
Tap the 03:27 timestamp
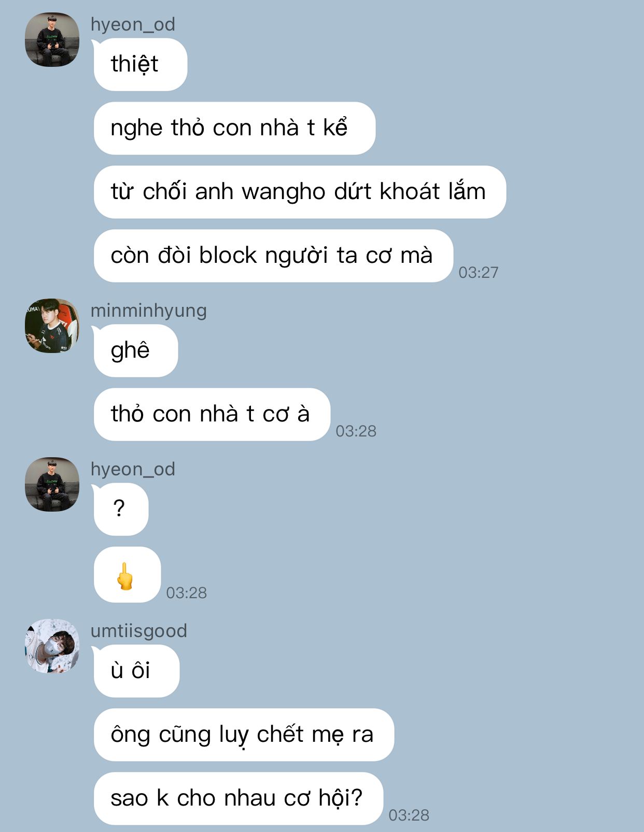[478, 272]
